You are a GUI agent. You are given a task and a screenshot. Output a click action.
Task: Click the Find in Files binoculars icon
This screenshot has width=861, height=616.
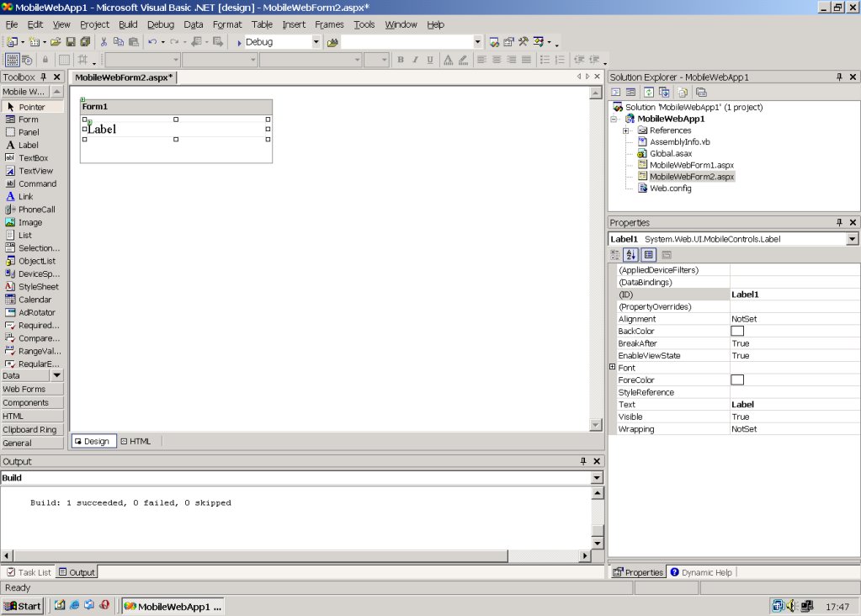point(332,42)
